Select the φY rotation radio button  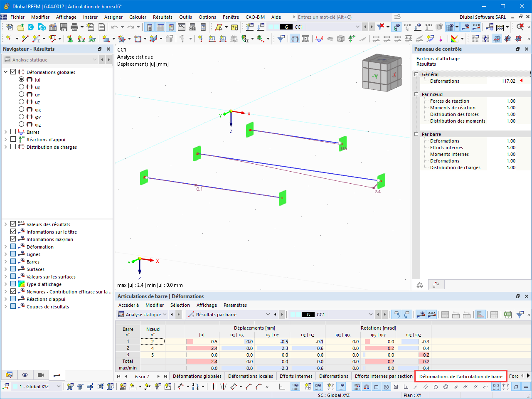click(22, 117)
